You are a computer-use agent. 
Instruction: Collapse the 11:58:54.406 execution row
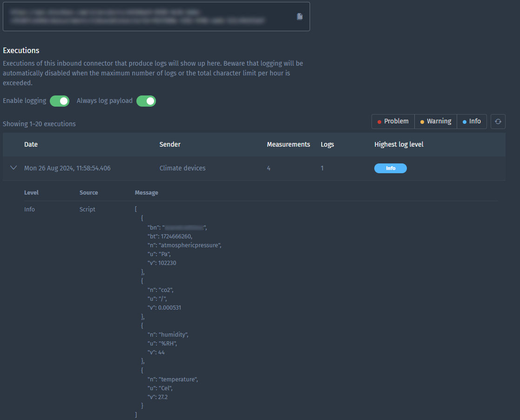[x=14, y=168]
